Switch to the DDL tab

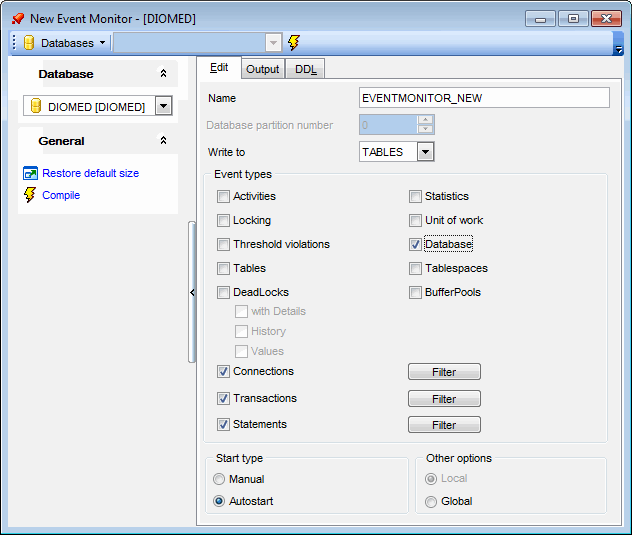(x=305, y=69)
